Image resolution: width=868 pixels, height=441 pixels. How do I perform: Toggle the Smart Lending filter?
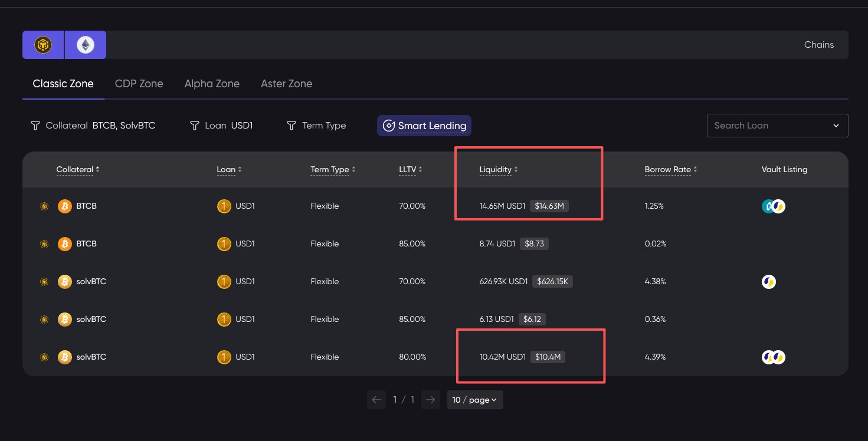pyautogui.click(x=424, y=126)
